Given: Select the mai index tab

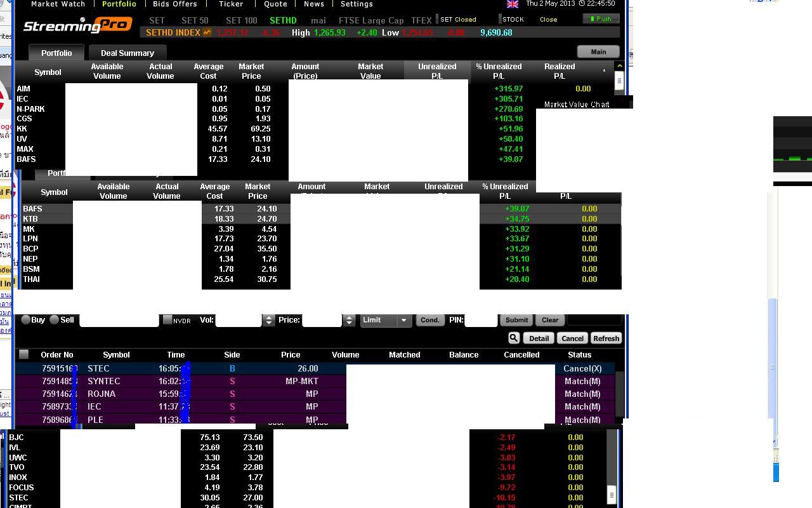Looking at the screenshot, I should 318,20.
